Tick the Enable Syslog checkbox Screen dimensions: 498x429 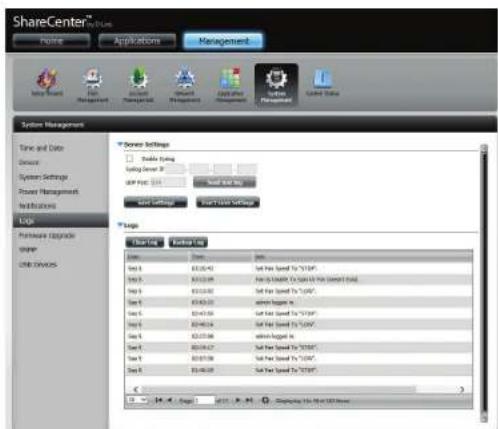130,158
